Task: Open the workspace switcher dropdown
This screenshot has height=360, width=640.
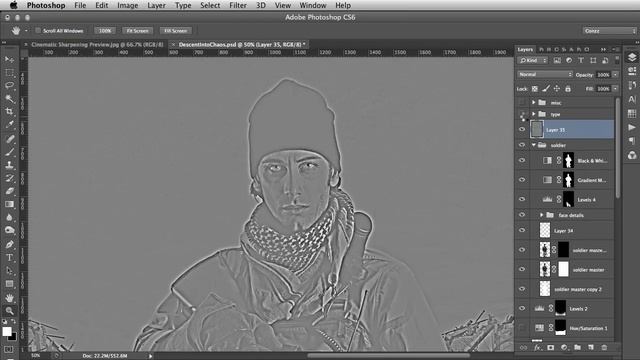Action: (609, 31)
